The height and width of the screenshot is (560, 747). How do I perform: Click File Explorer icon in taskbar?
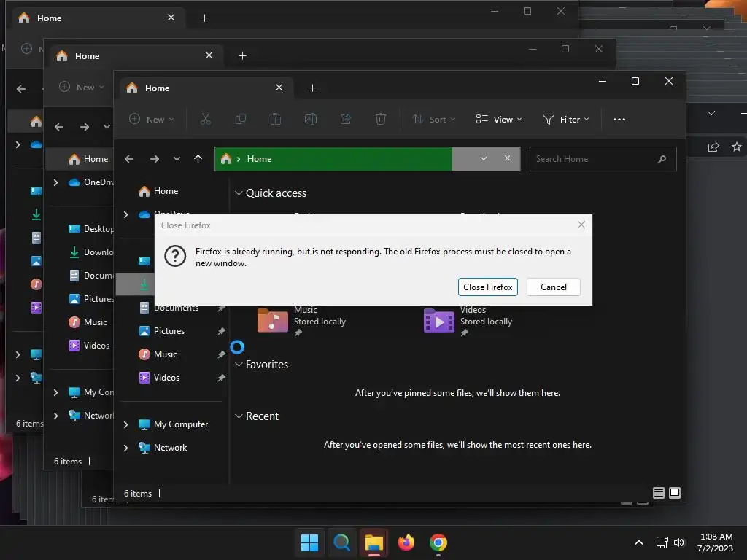pos(374,542)
